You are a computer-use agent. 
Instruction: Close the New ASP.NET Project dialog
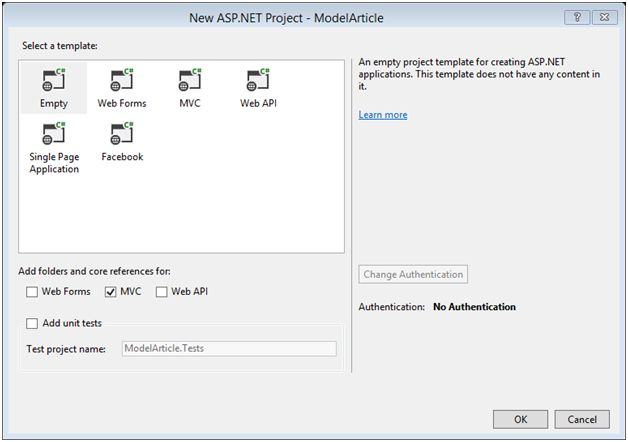pyautogui.click(x=605, y=17)
